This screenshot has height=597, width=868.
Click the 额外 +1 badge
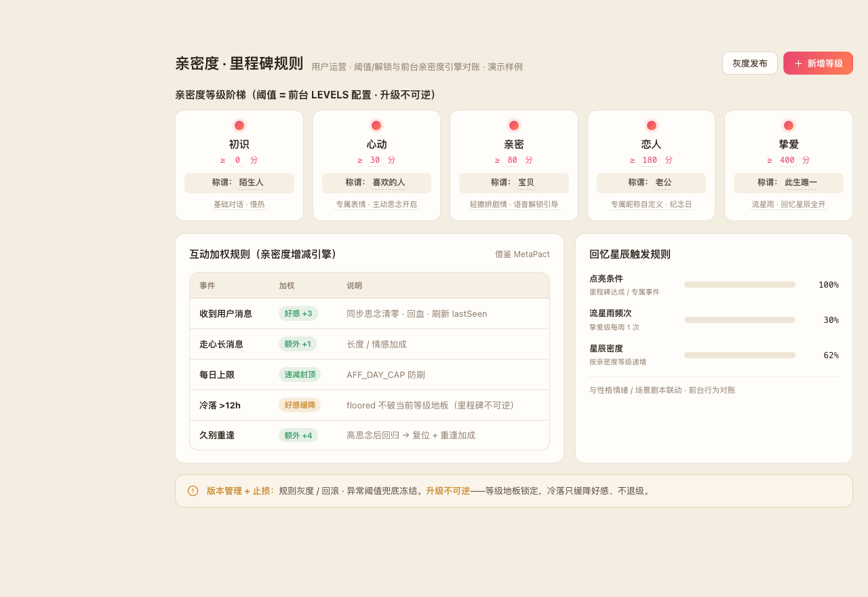point(298,344)
